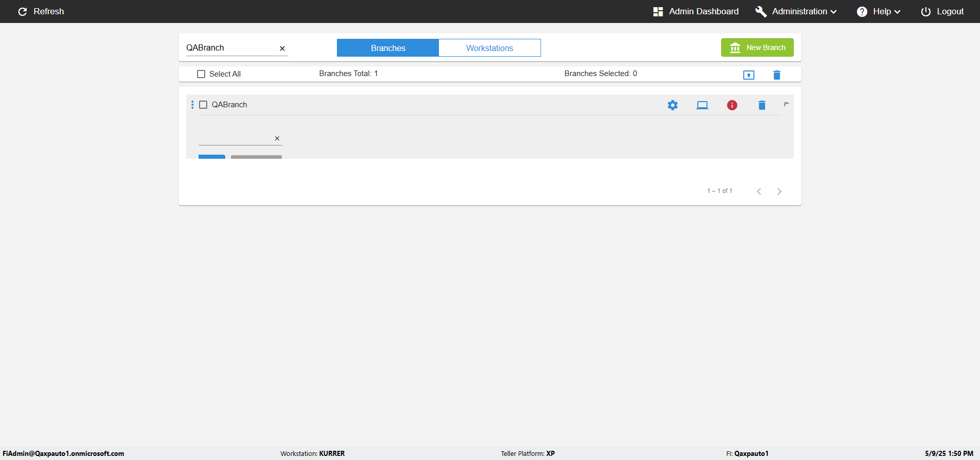Click the upload icon in selection bar
Viewport: 980px width, 460px height.
749,75
